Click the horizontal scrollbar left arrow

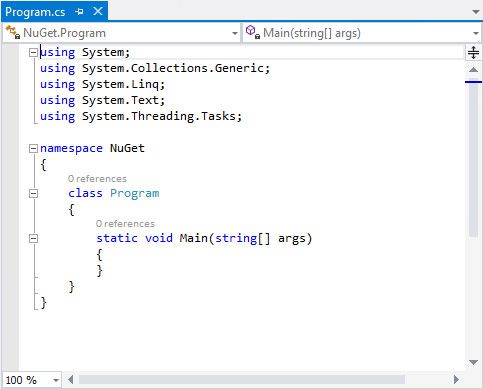(70, 379)
